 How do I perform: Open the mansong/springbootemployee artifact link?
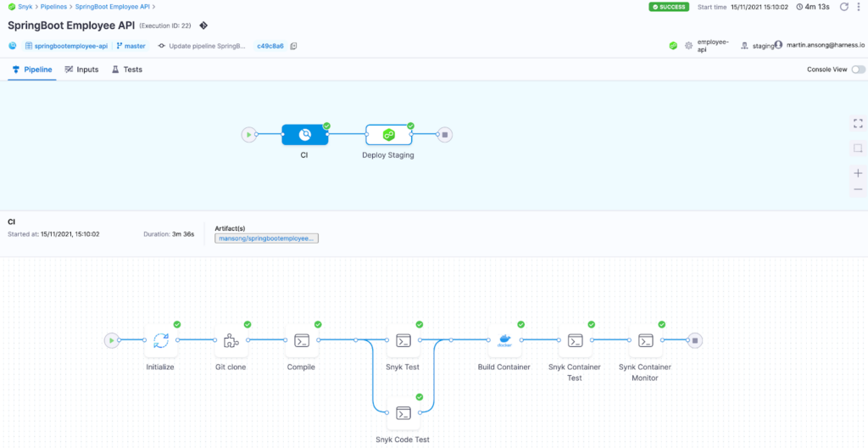click(267, 238)
